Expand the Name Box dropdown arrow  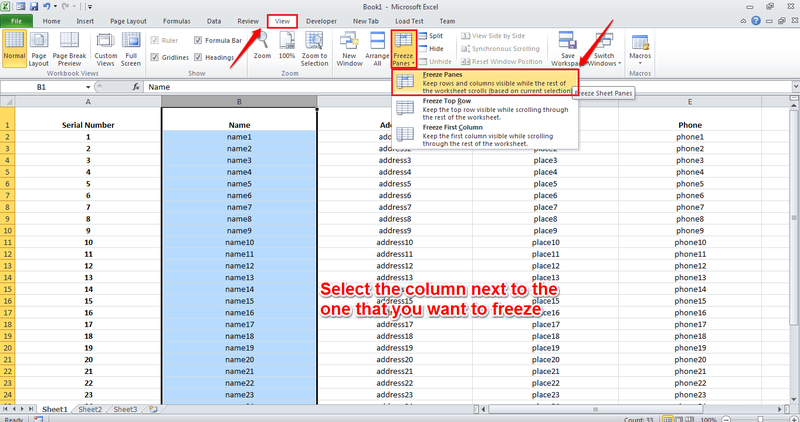[x=88, y=87]
